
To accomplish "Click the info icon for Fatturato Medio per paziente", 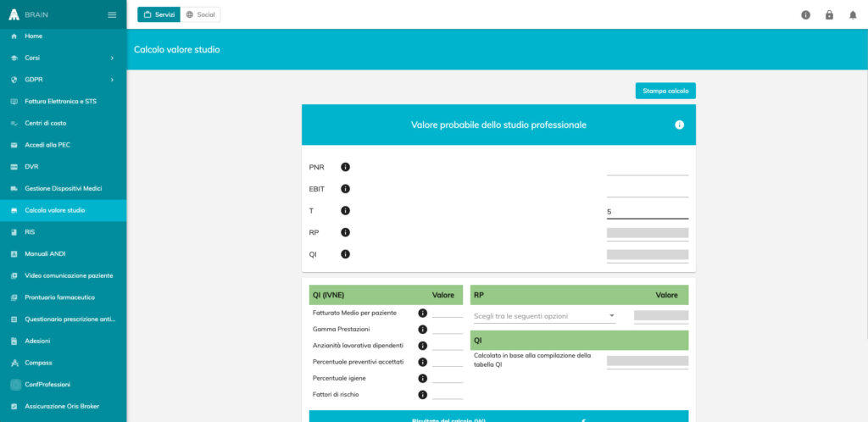I will tap(422, 313).
